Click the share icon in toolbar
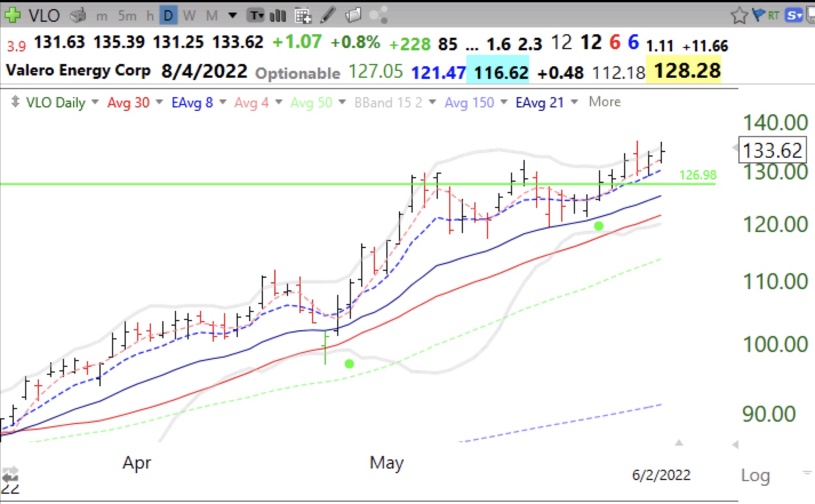 tap(378, 15)
